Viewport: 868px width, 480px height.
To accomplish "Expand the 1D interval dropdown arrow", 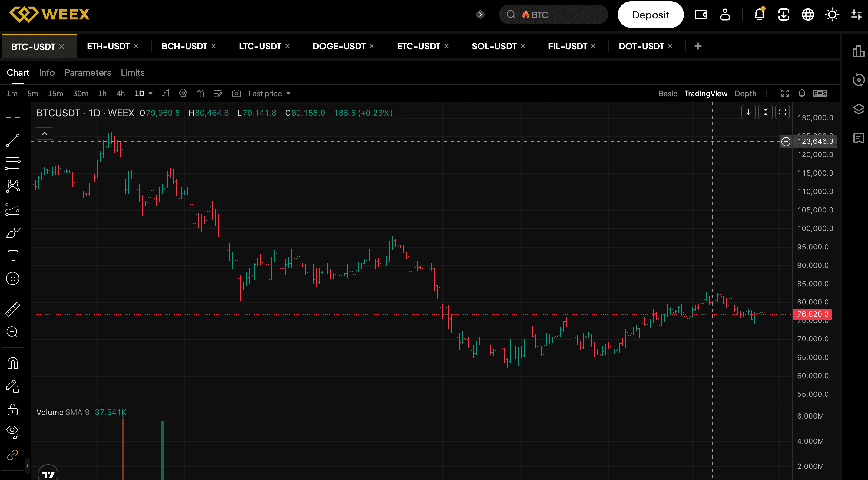I will [151, 93].
